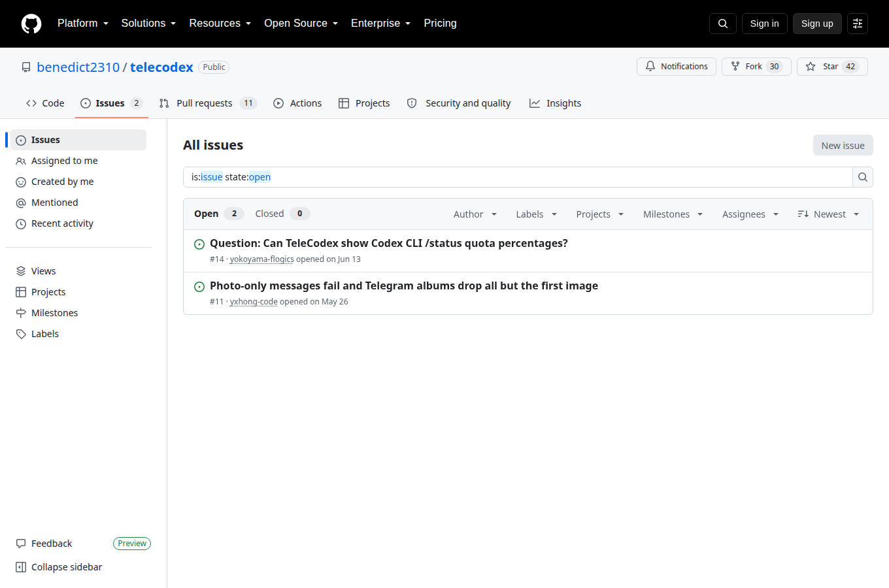Open the Milestones filter dropdown

(673, 214)
